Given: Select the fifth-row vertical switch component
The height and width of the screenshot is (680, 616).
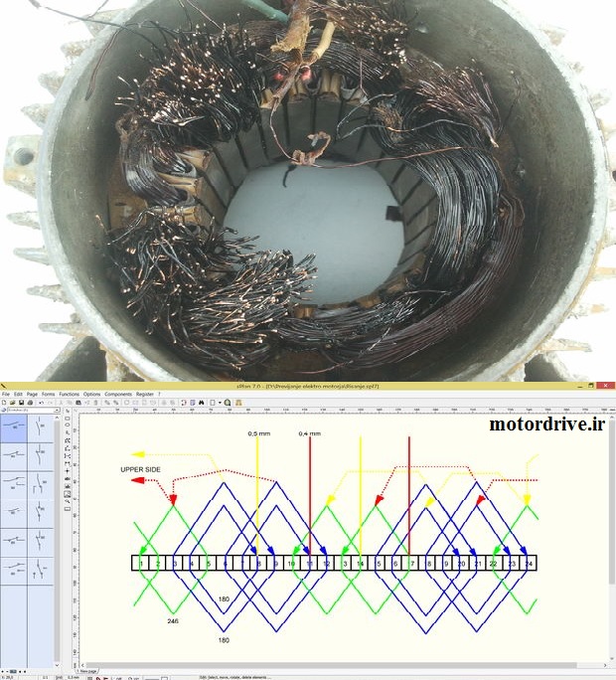Looking at the screenshot, I should pos(41,542).
